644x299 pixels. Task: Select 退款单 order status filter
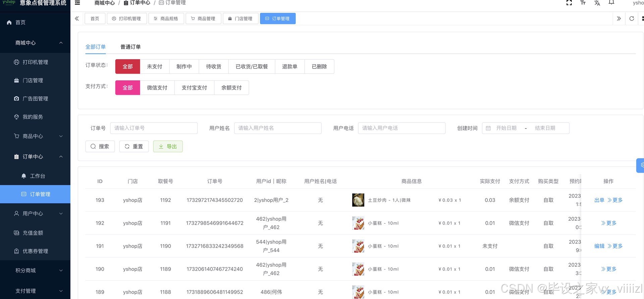coord(290,67)
